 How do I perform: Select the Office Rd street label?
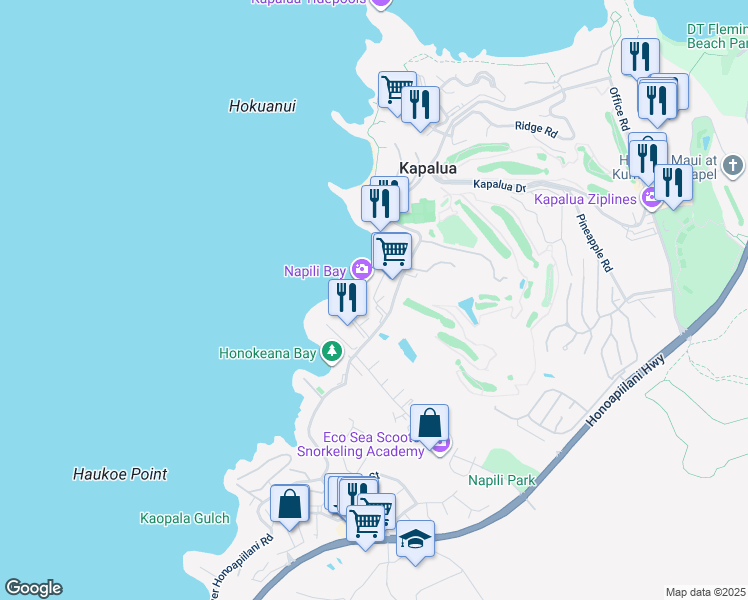click(x=619, y=109)
